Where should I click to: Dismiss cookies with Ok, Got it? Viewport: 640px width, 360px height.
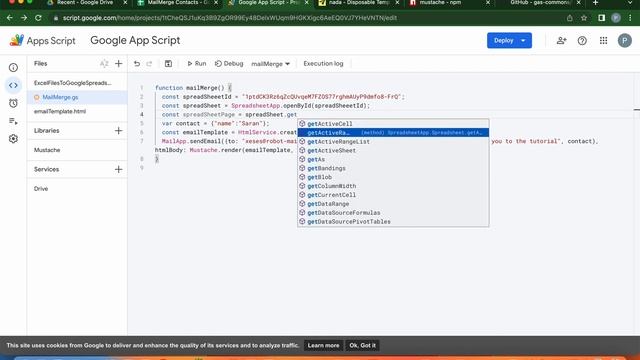(362, 345)
